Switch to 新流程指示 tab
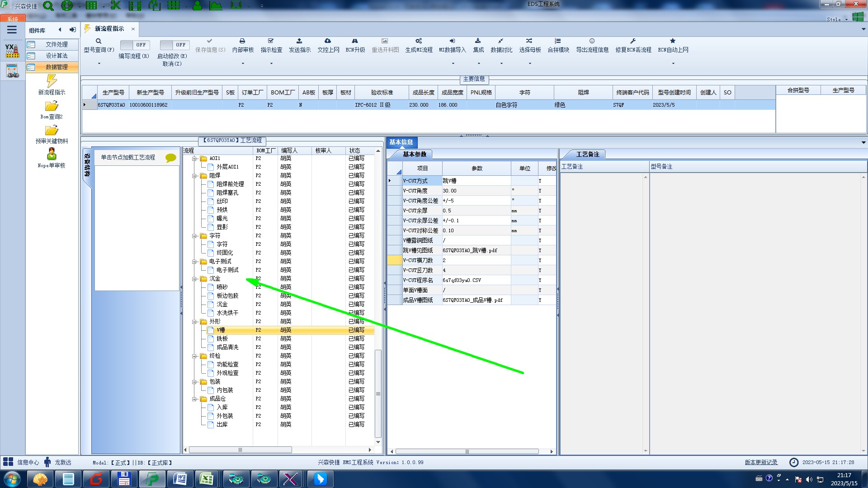Image resolution: width=868 pixels, height=488 pixels. point(109,28)
